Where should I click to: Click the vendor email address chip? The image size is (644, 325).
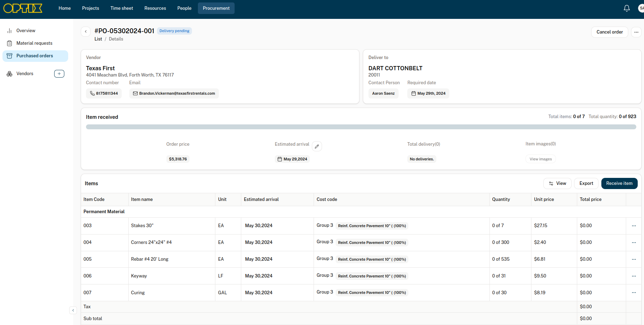tap(174, 94)
